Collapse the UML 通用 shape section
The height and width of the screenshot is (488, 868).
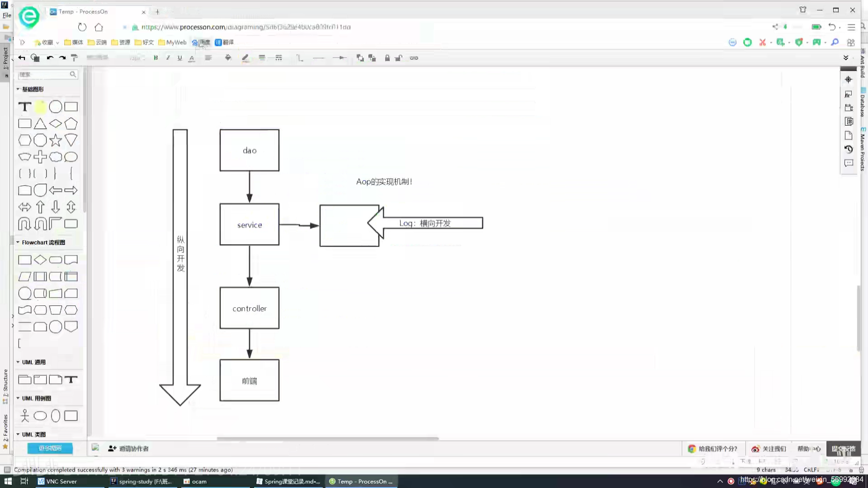[18, 362]
